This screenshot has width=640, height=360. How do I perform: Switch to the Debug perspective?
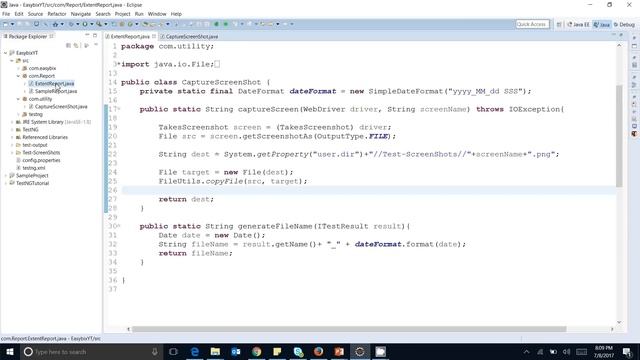624,24
